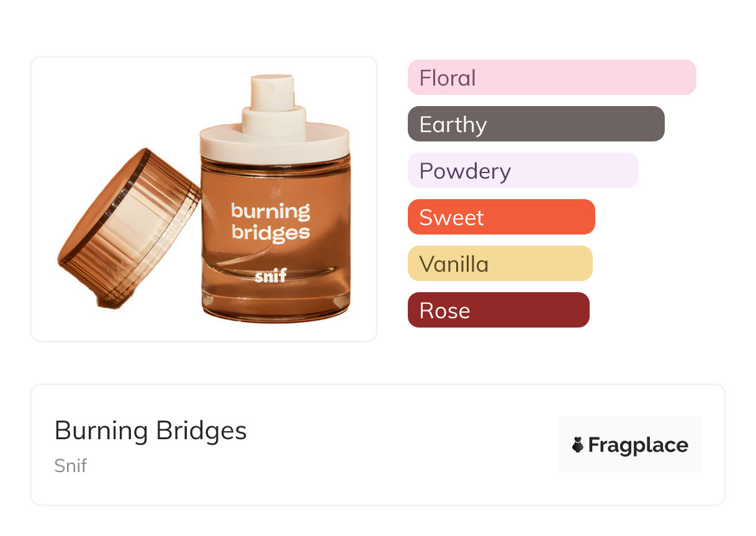756x536 pixels.
Task: Select the Floral accord bar
Action: click(x=552, y=78)
